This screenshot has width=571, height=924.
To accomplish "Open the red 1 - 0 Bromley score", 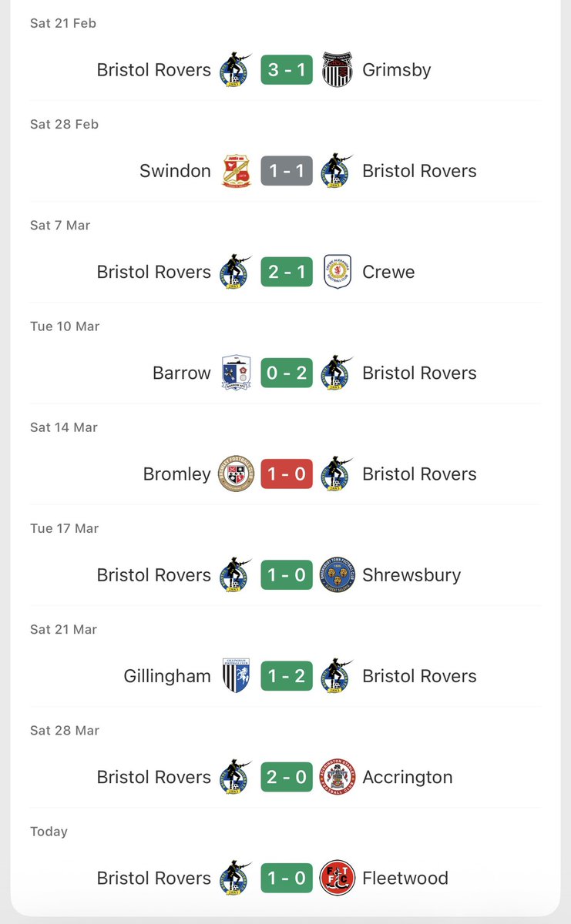I will pyautogui.click(x=287, y=474).
